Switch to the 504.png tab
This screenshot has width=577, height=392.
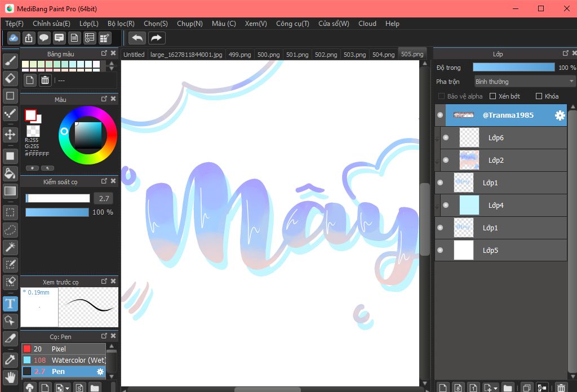tap(383, 55)
